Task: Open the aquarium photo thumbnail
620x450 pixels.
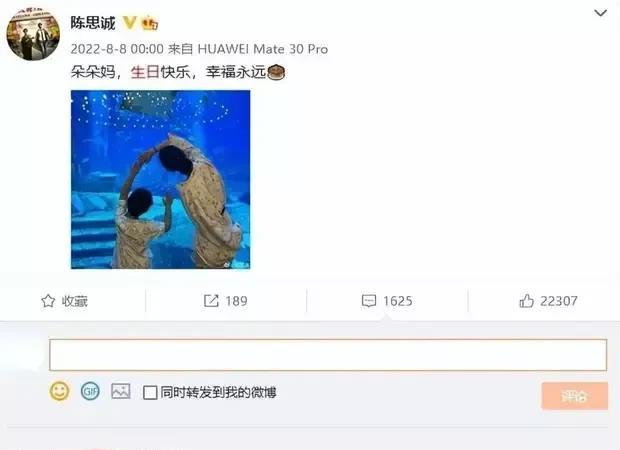Action: [161, 180]
